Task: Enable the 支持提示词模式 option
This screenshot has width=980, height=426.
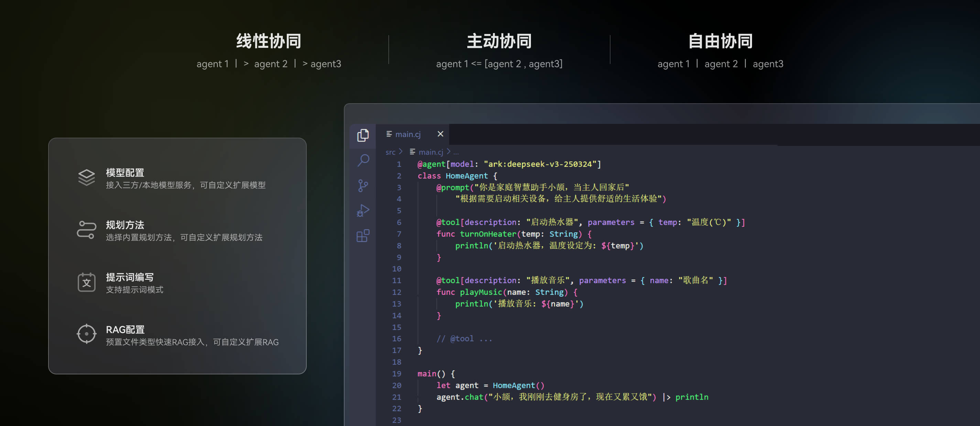Action: [135, 290]
